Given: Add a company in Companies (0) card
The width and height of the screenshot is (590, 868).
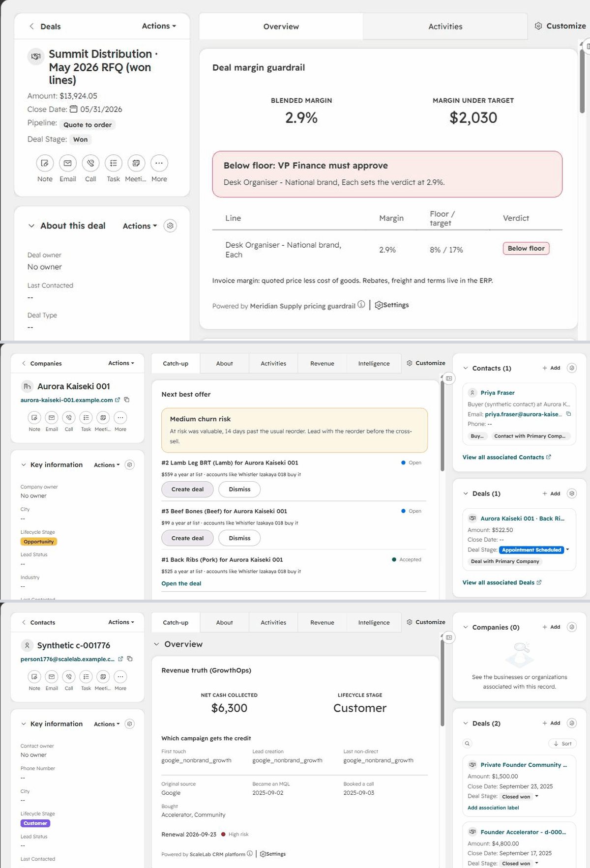Looking at the screenshot, I should (551, 627).
